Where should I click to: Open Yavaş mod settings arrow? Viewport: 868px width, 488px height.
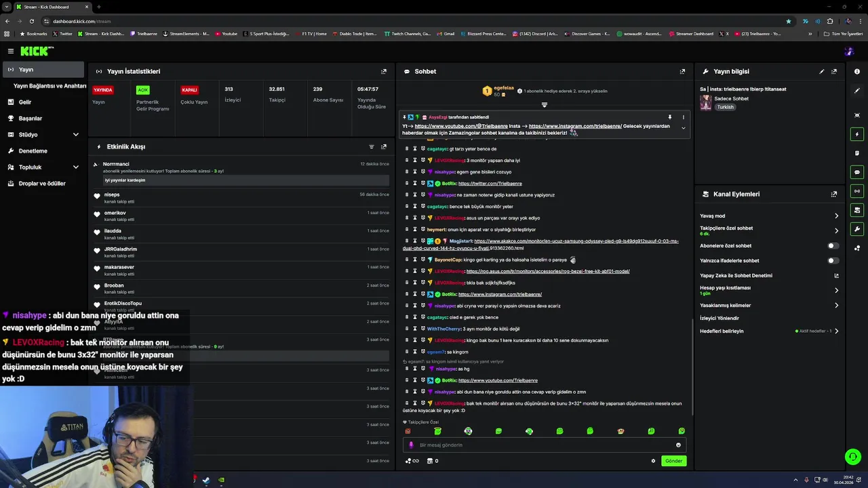point(836,216)
